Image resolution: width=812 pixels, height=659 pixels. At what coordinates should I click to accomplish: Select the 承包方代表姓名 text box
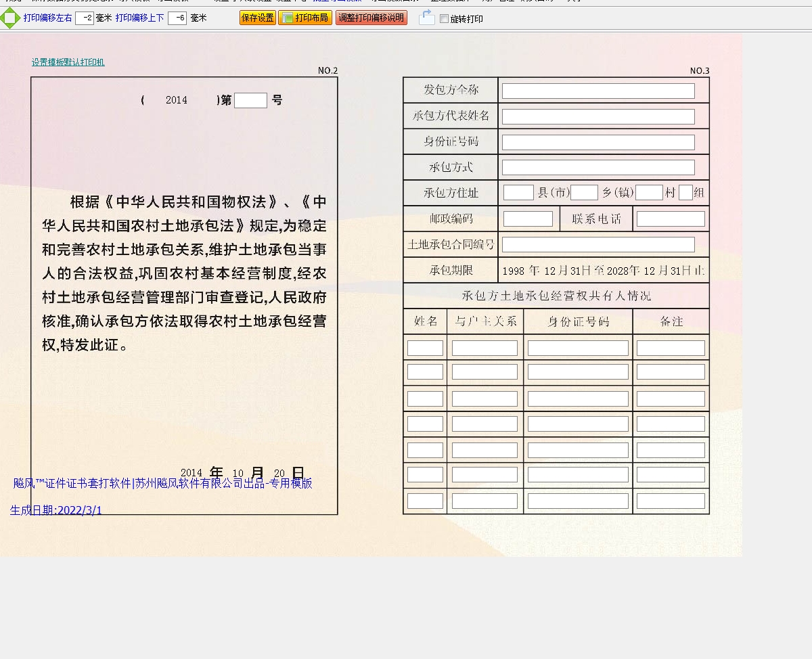pyautogui.click(x=598, y=116)
